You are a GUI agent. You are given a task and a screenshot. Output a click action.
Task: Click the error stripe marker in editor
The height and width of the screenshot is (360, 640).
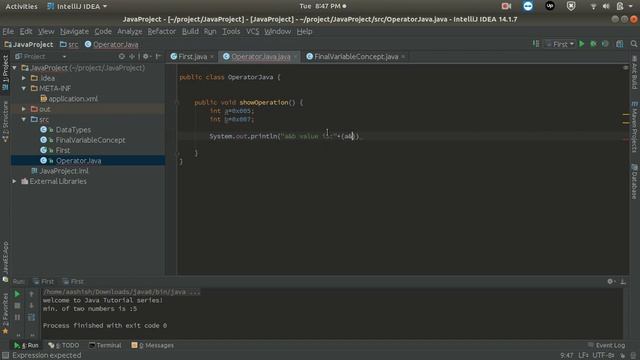coord(625,139)
